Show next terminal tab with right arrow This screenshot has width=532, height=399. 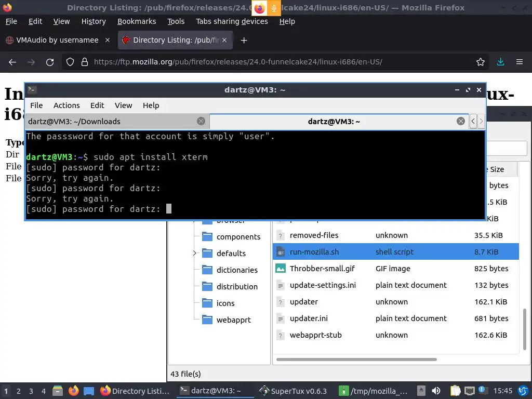(x=481, y=121)
